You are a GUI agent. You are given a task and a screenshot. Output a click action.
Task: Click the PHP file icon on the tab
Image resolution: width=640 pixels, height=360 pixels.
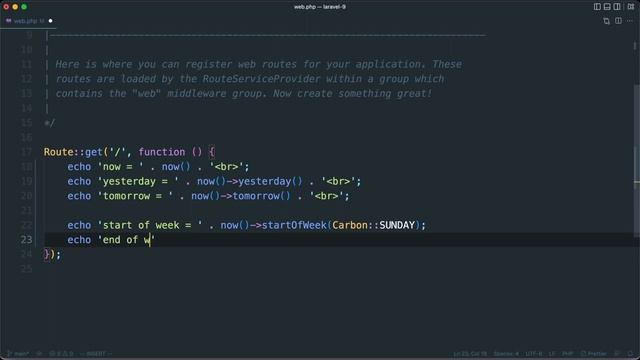pos(9,21)
